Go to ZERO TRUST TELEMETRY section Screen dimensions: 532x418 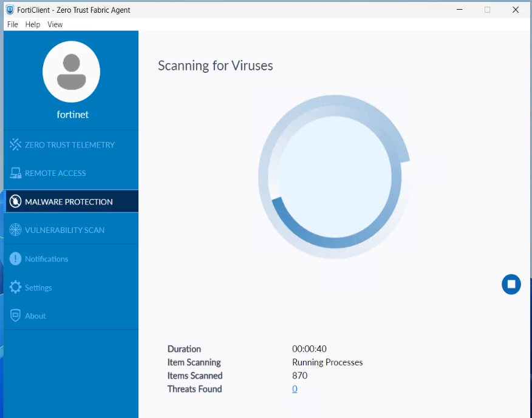tap(71, 145)
